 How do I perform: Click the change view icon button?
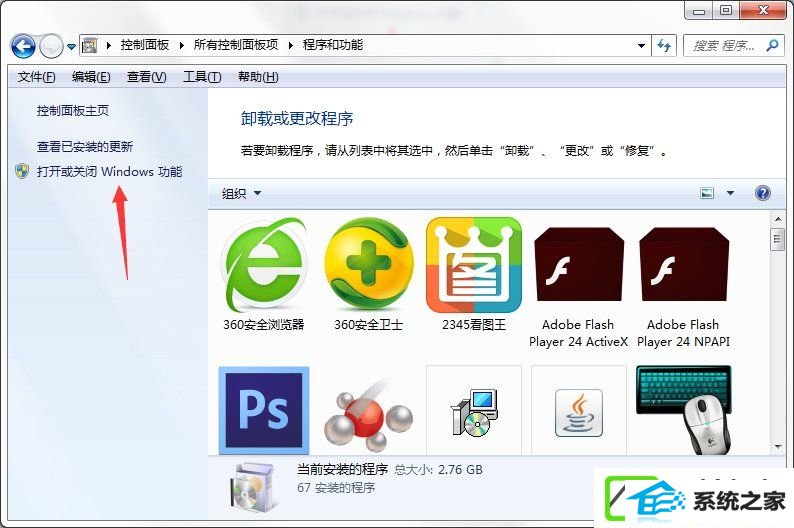click(x=707, y=193)
